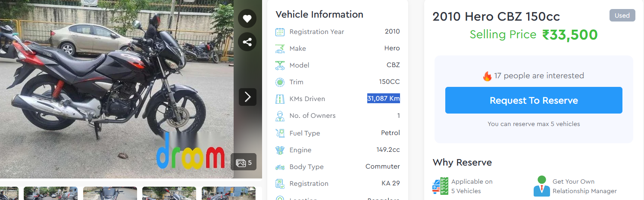Click the Trim row icon
Viewport: 644px width, 200px height.
pos(280,82)
